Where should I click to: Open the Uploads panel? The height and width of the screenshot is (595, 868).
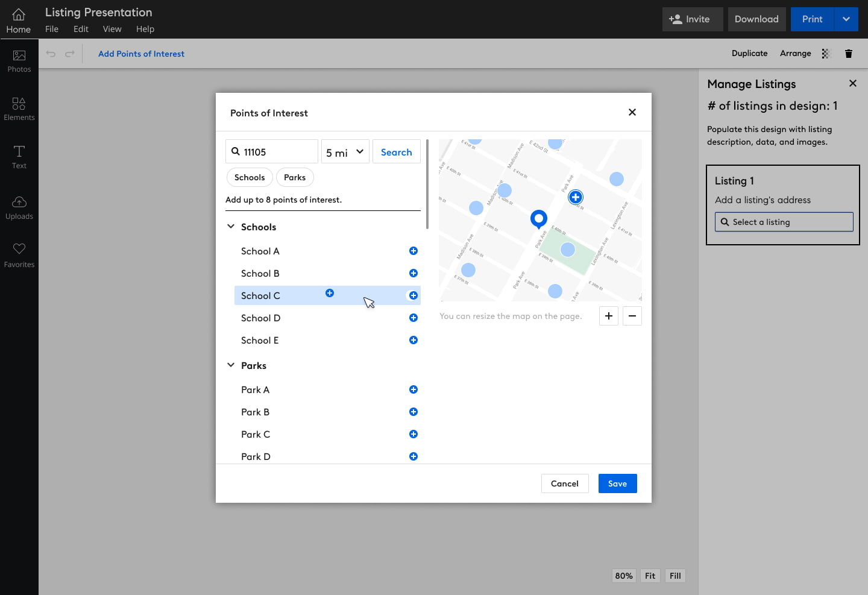19,208
